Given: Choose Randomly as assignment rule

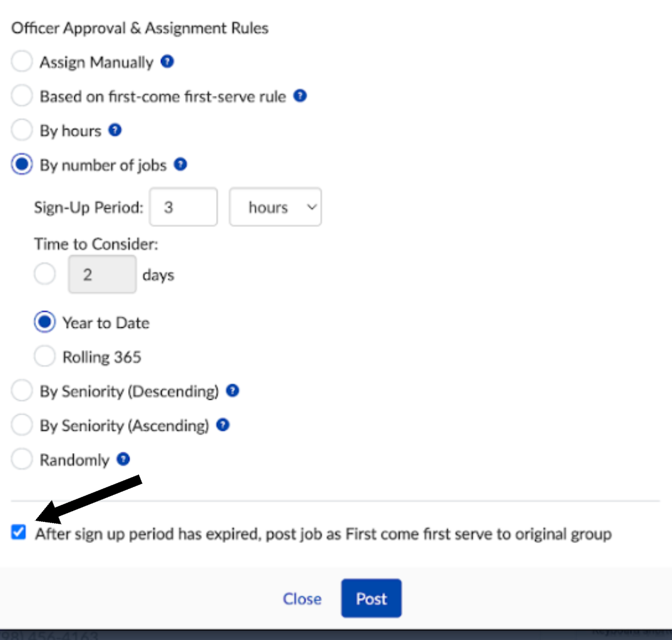Looking at the screenshot, I should [x=22, y=459].
